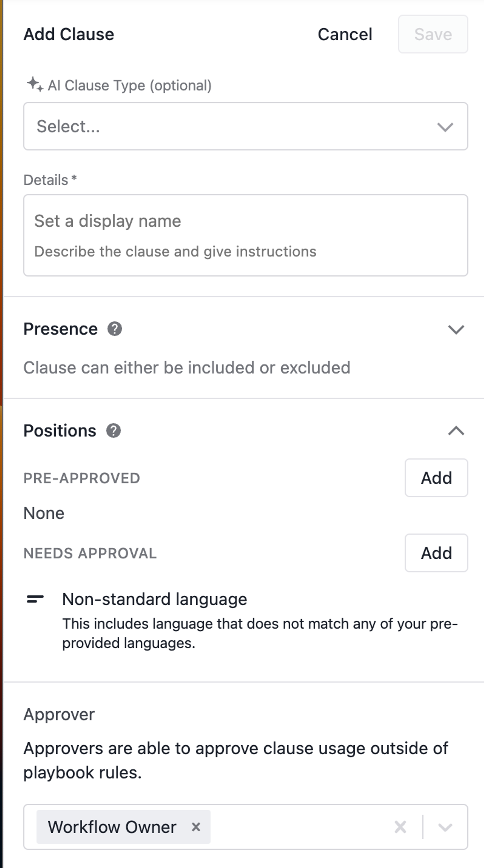Open the Presence help question-mark icon
The width and height of the screenshot is (484, 868).
pyautogui.click(x=115, y=329)
